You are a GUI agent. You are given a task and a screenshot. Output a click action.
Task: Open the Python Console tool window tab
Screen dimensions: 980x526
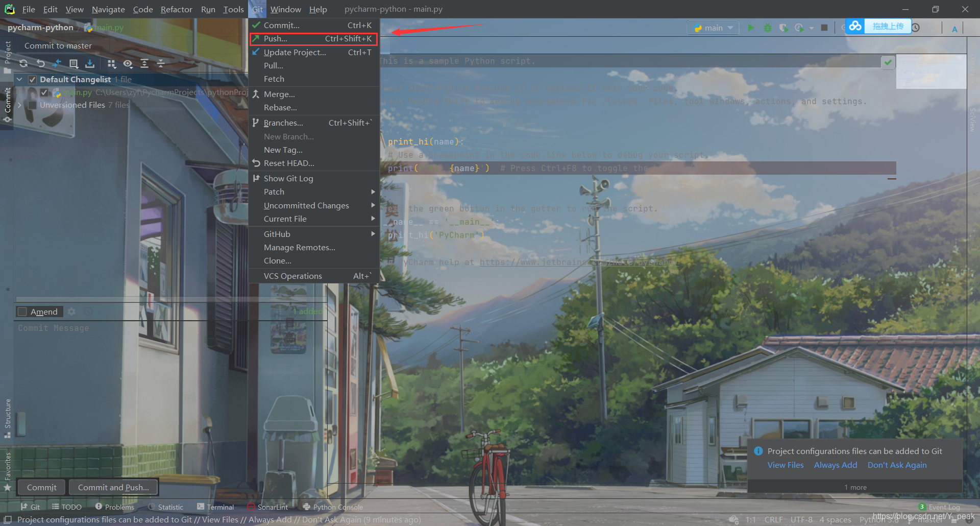[x=333, y=507]
